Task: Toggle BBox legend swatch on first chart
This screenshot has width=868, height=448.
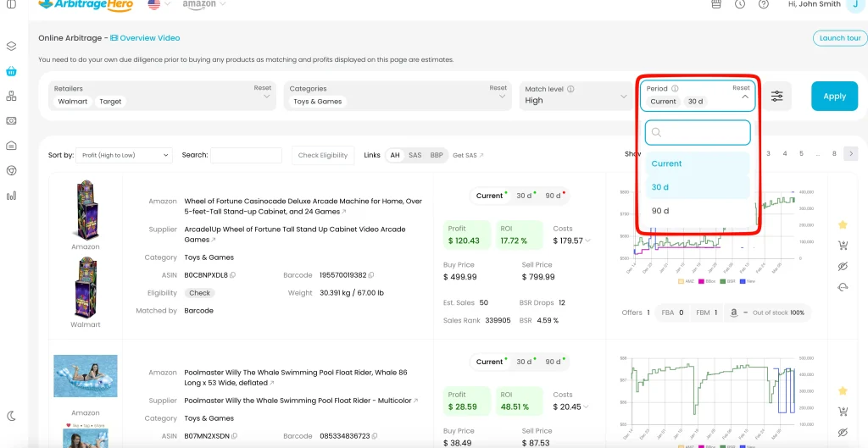Action: coord(703,281)
